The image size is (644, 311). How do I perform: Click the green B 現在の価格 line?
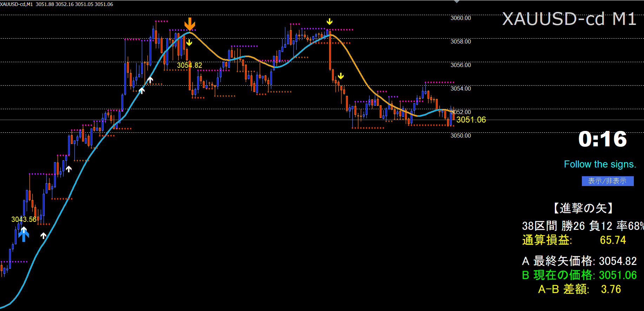[579, 275]
